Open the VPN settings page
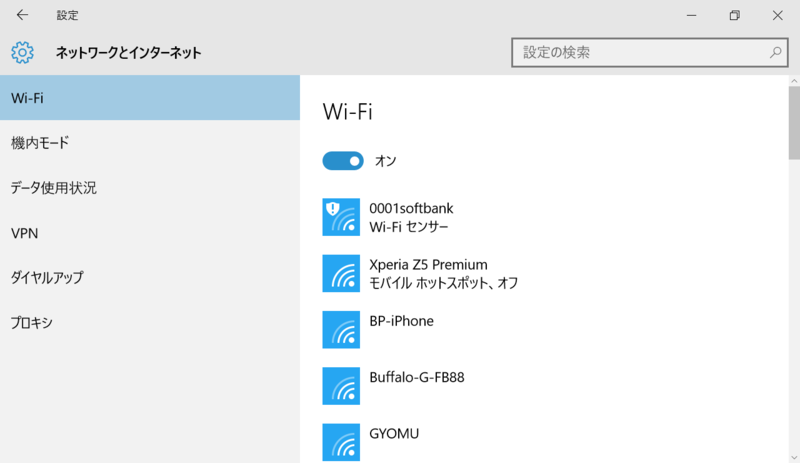 150,233
